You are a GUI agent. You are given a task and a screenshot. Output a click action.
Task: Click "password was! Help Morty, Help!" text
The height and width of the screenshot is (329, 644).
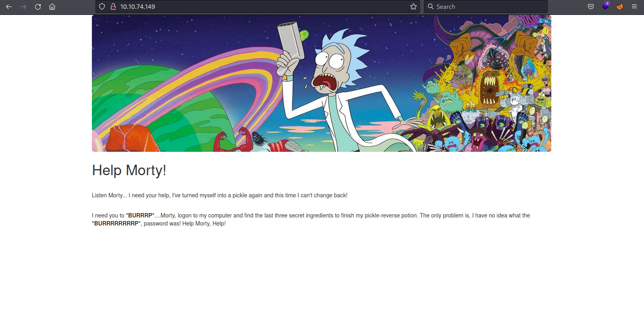(x=185, y=223)
